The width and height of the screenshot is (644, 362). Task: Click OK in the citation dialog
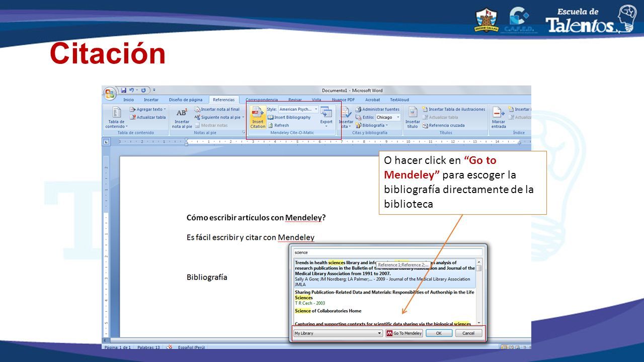tap(439, 333)
